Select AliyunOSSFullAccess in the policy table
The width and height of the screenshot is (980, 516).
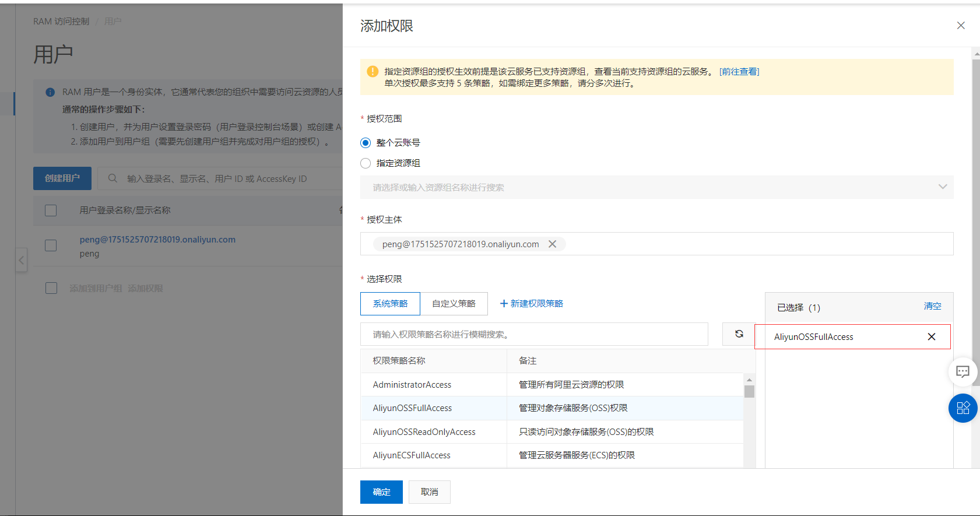[552, 408]
